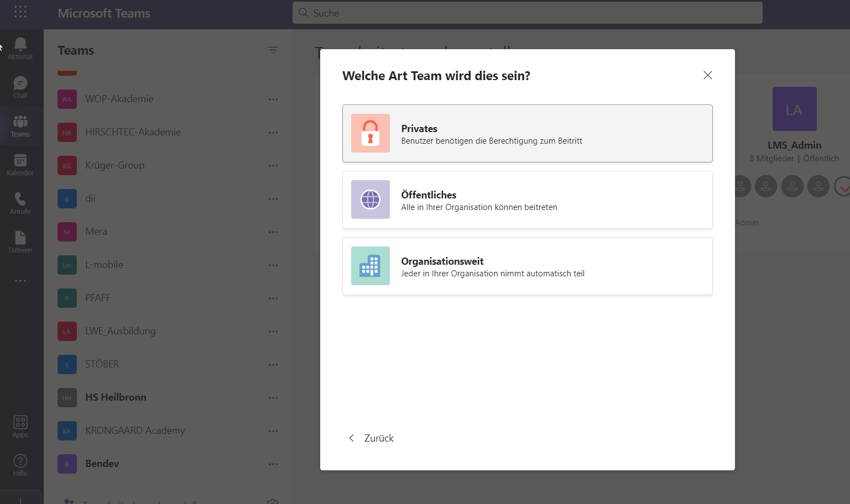This screenshot has height=504, width=850.
Task: Open the Dateien files icon
Action: [20, 242]
